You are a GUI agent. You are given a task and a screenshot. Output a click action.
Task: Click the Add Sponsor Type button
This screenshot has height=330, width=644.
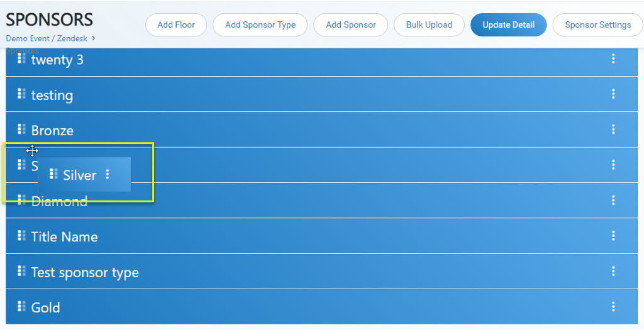260,25
